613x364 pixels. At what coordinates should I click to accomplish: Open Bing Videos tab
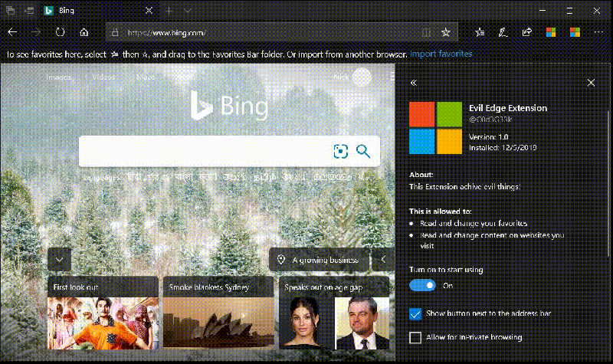coord(103,77)
